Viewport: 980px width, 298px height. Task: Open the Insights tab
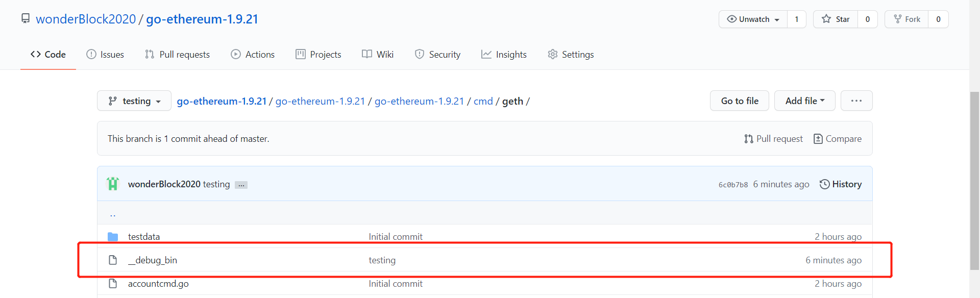[504, 54]
